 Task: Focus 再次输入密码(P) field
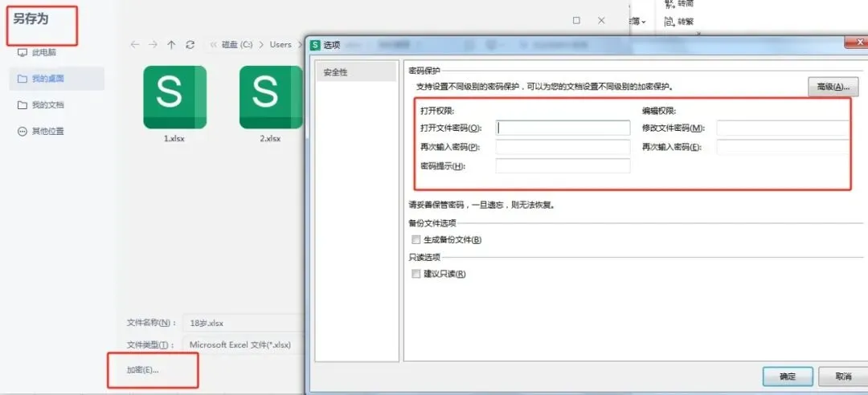563,147
